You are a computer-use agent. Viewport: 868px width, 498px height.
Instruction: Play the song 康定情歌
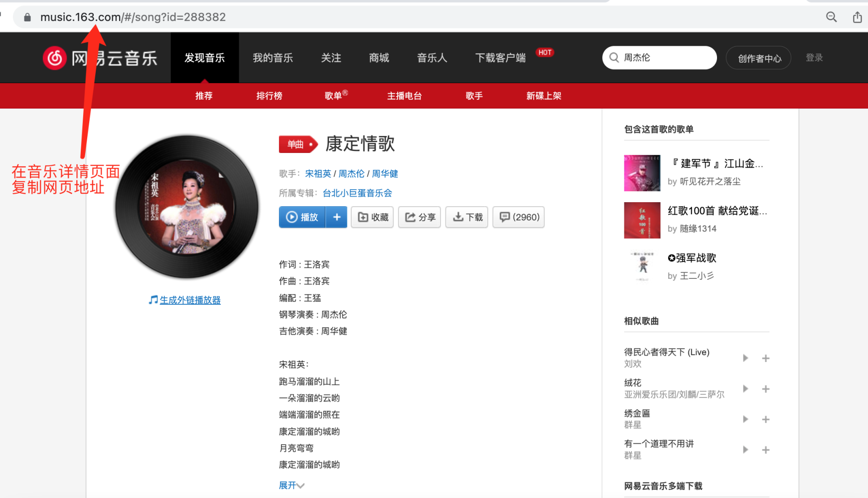[302, 217]
